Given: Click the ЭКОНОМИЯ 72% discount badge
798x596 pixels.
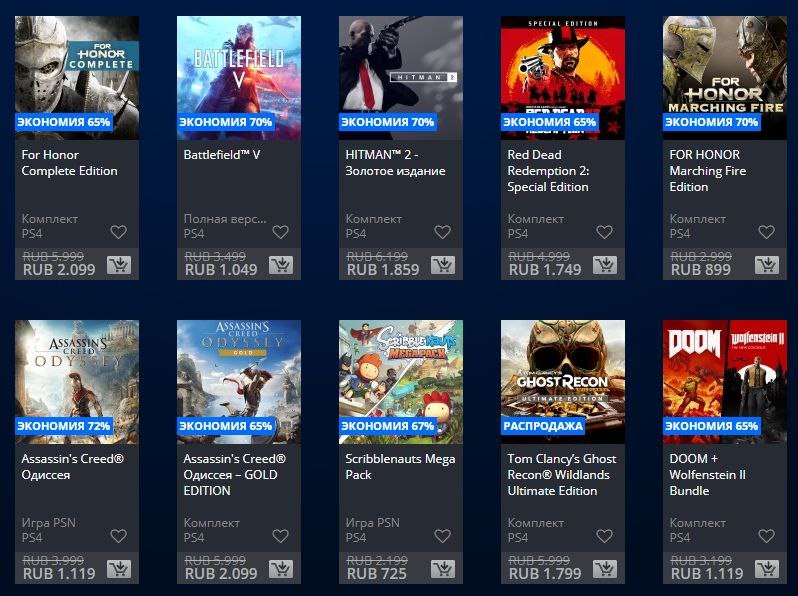Looking at the screenshot, I should pos(64,426).
